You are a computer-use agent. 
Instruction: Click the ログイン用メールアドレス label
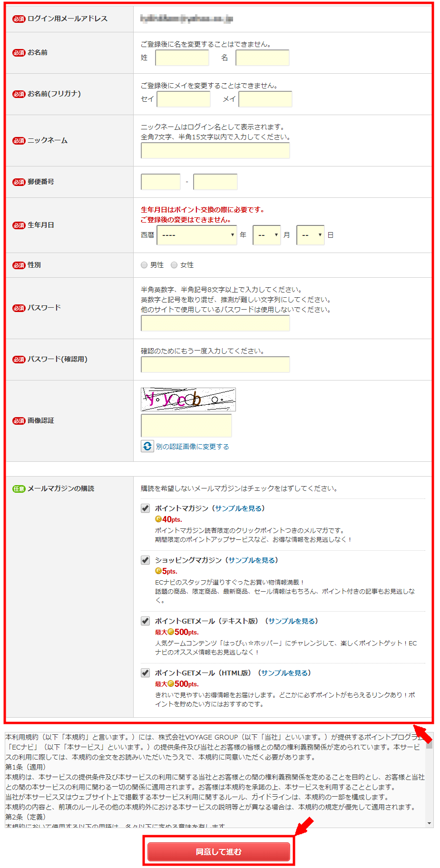click(68, 19)
